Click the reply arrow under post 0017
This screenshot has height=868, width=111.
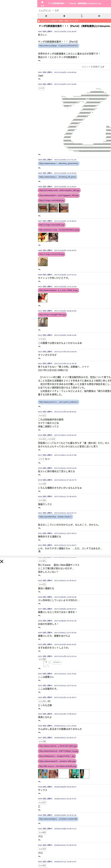39,463
